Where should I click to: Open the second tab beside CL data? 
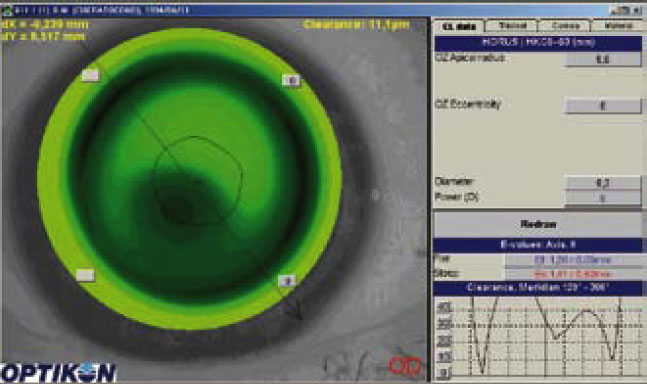512,26
